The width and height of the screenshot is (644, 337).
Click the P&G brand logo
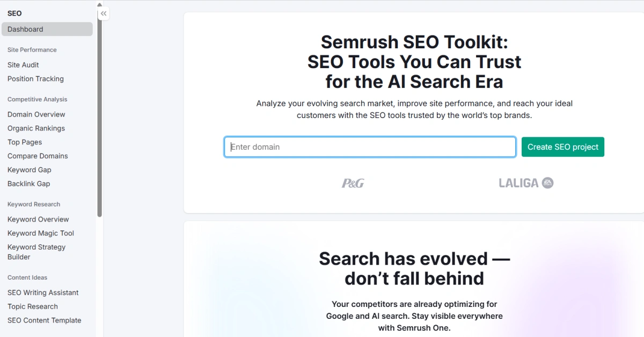352,183
